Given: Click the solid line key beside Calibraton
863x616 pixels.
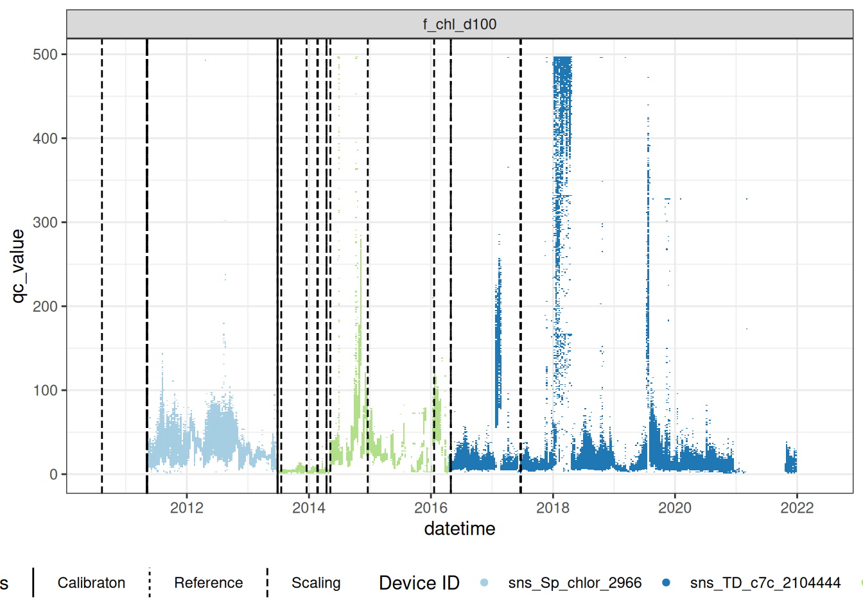Looking at the screenshot, I should pyautogui.click(x=33, y=583).
